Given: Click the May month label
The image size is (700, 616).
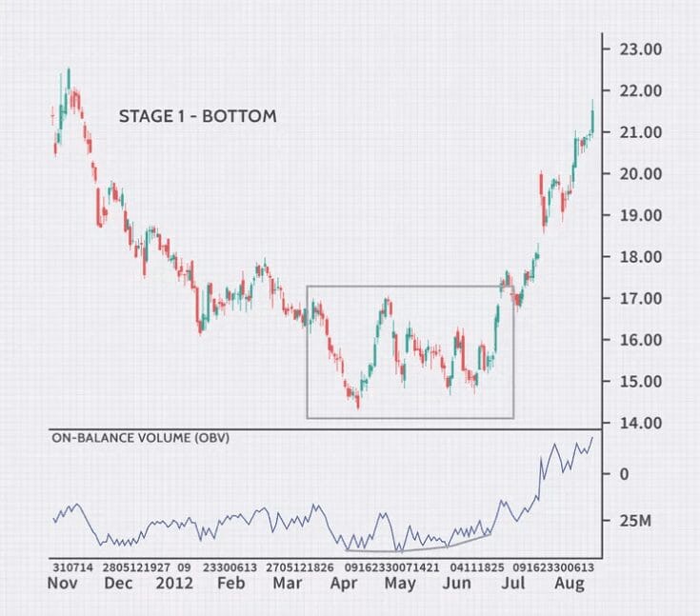Looking at the screenshot, I should tap(400, 584).
